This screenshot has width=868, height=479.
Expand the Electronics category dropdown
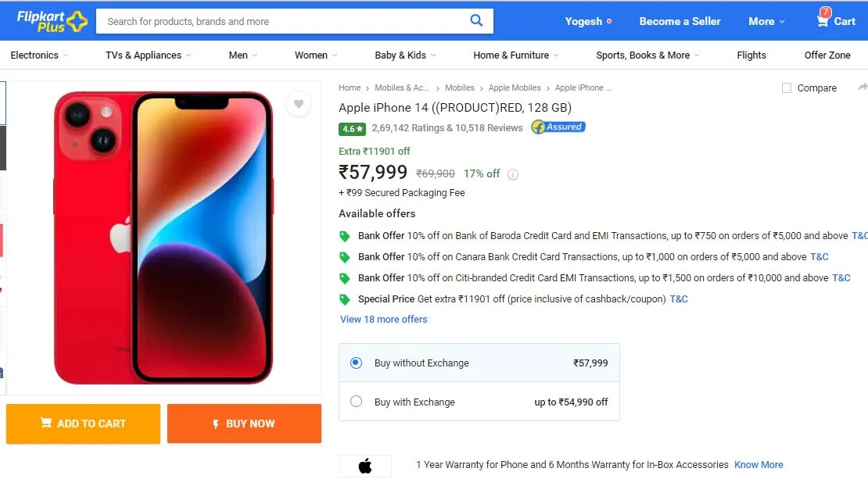click(39, 55)
